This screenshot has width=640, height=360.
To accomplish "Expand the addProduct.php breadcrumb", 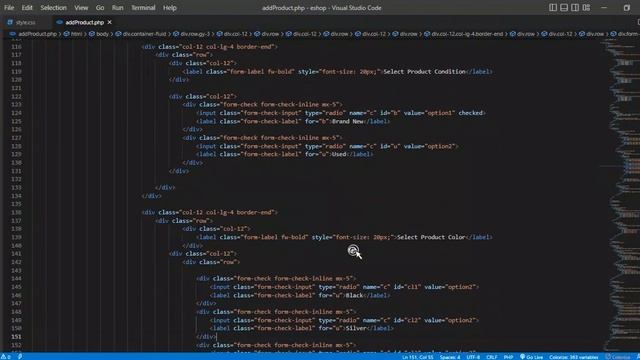I will [38, 34].
